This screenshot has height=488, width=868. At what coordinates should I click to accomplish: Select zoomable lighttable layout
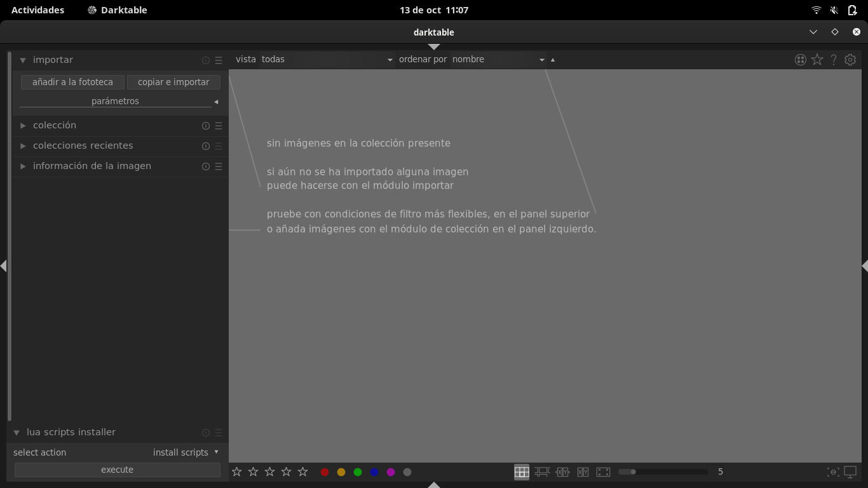tap(542, 471)
